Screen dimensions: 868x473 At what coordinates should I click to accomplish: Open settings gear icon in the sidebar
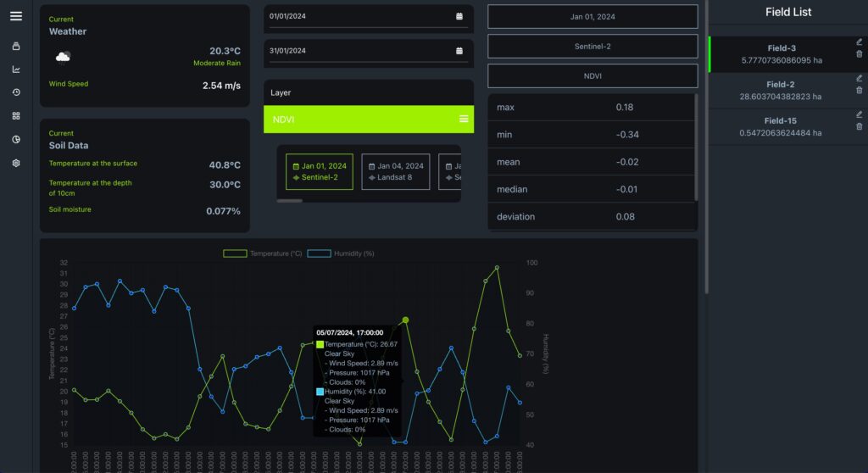tap(15, 163)
